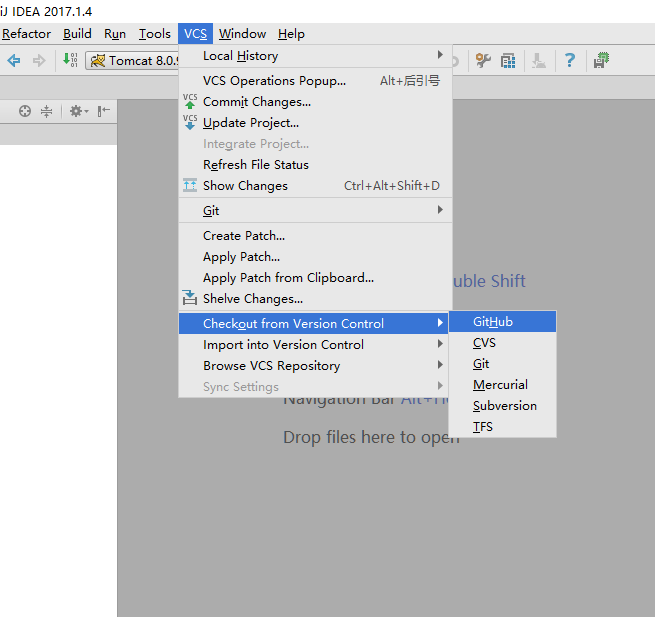The height and width of the screenshot is (617, 655).
Task: Click the Forward navigation arrow icon
Action: coord(39,61)
